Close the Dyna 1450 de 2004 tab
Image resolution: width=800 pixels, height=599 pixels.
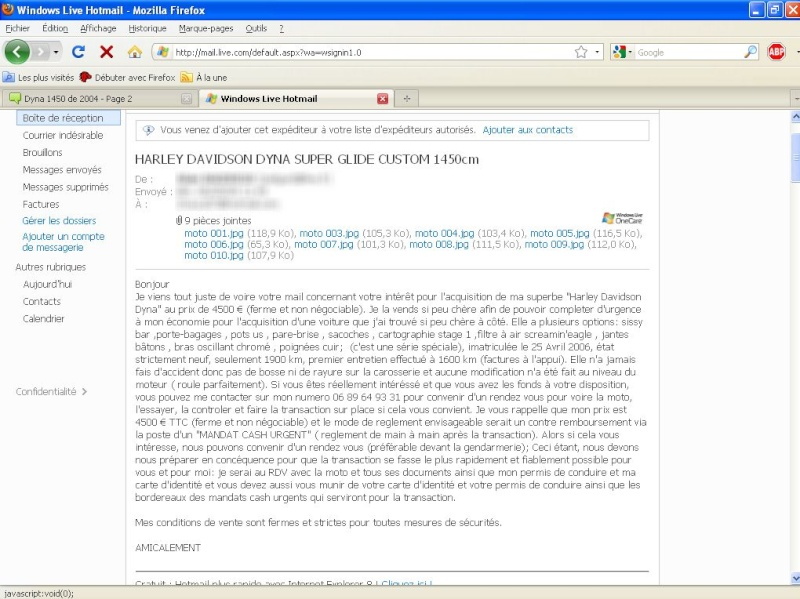pyautogui.click(x=186, y=98)
